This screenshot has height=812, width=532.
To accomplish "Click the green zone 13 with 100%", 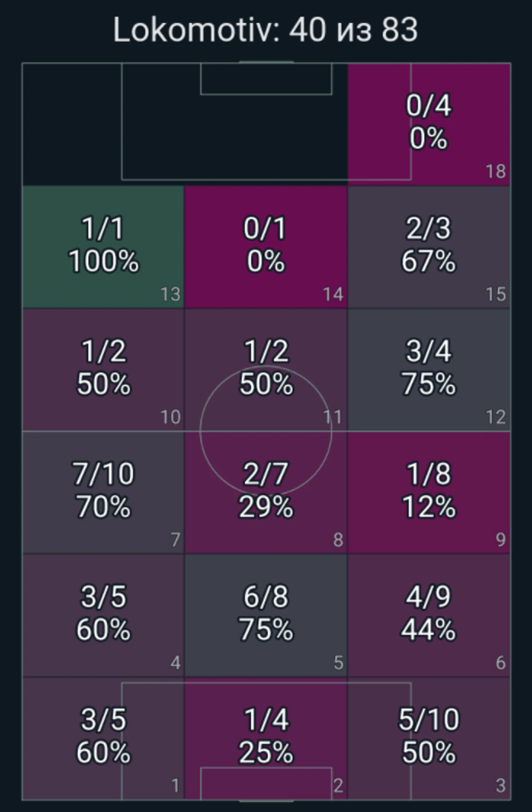I will pos(103,247).
